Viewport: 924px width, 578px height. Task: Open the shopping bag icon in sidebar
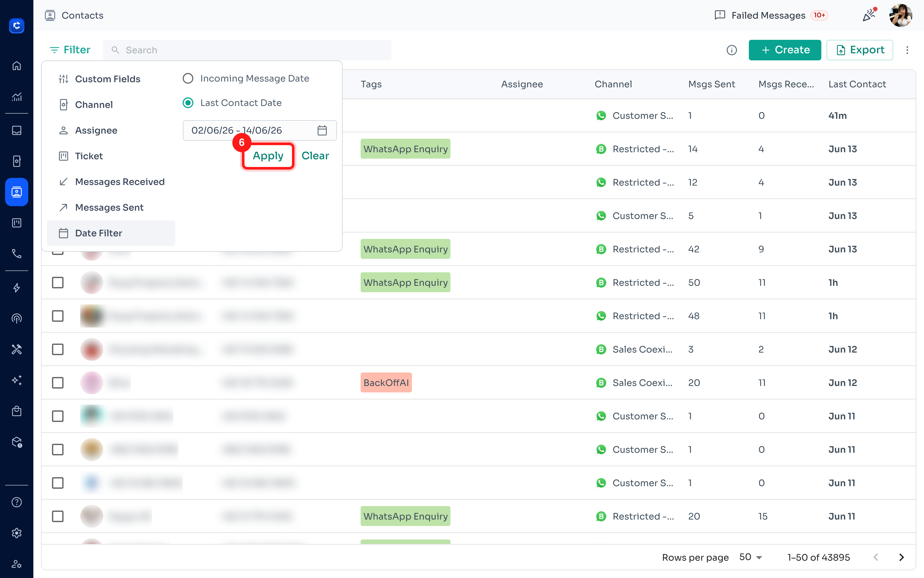tap(16, 411)
